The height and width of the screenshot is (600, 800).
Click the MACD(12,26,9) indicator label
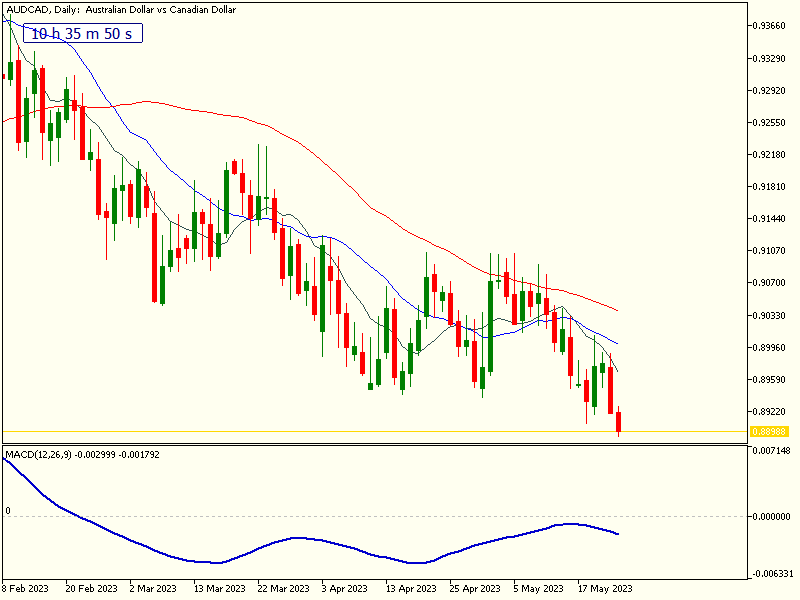(x=82, y=455)
